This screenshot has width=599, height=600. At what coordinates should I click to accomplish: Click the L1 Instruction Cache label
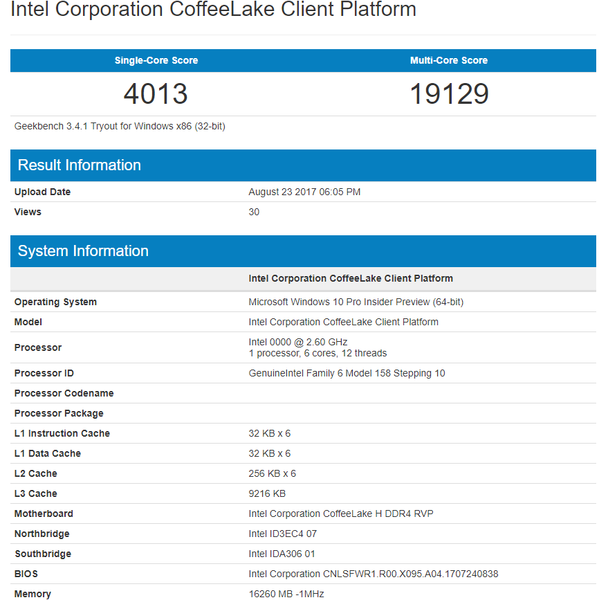click(62, 433)
